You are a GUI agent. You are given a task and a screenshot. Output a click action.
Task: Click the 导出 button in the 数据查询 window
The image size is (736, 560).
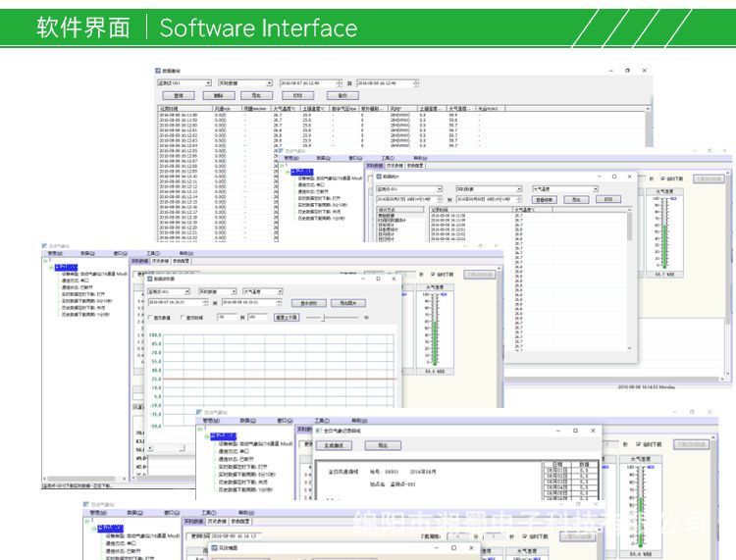point(256,96)
